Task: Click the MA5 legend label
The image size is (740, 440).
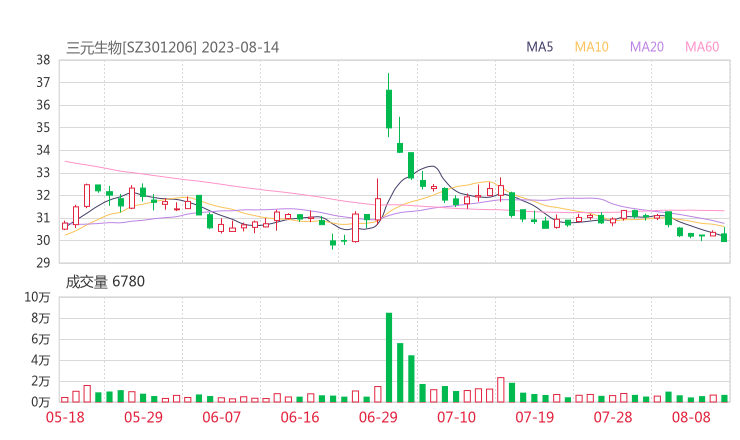Action: pos(539,47)
